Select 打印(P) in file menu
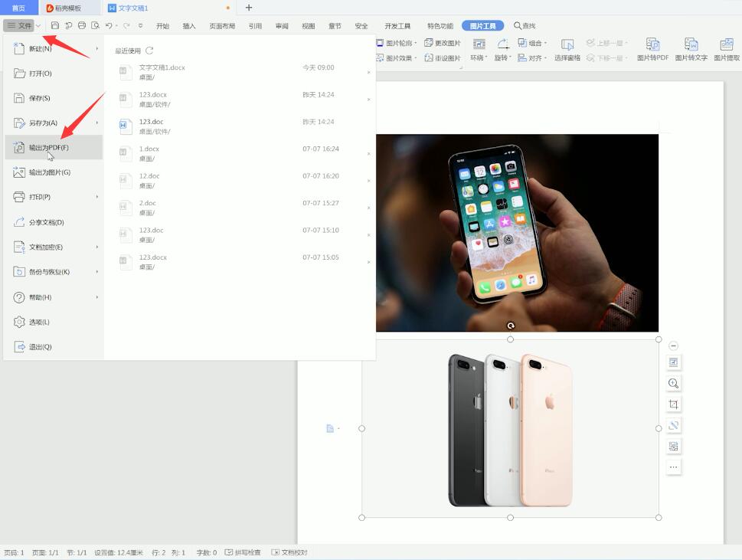The width and height of the screenshot is (742, 560). pos(53,196)
